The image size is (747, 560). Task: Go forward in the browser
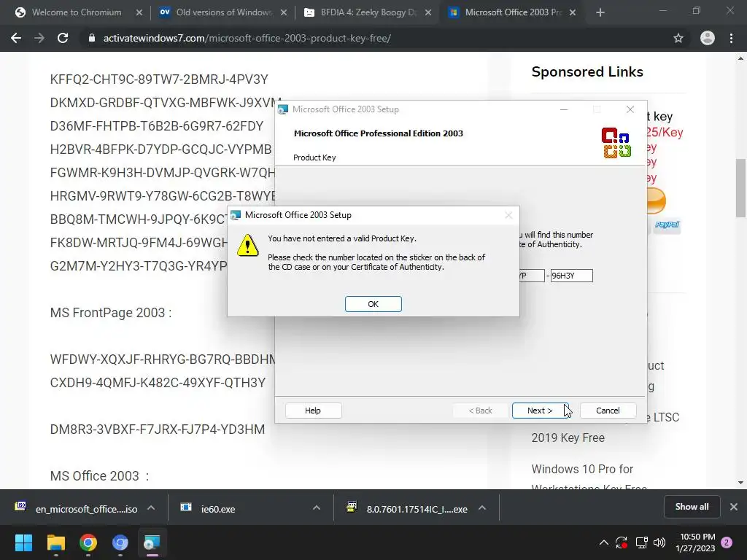[x=39, y=38]
